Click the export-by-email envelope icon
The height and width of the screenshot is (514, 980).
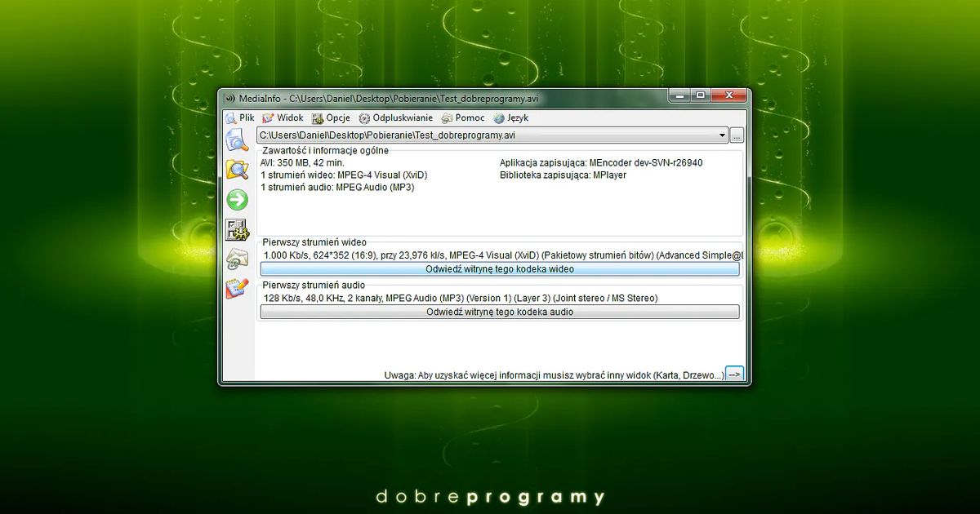pyautogui.click(x=236, y=259)
